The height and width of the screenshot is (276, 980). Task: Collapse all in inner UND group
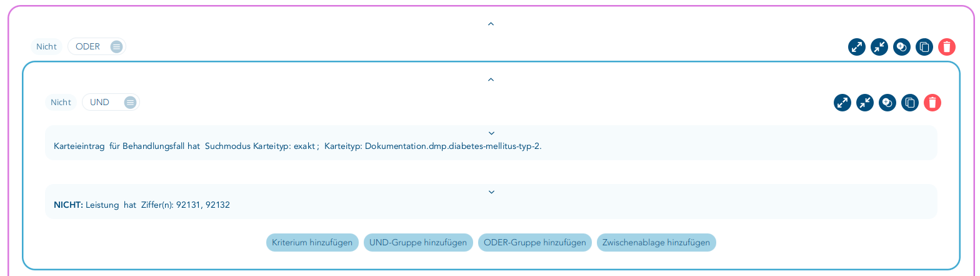865,103
